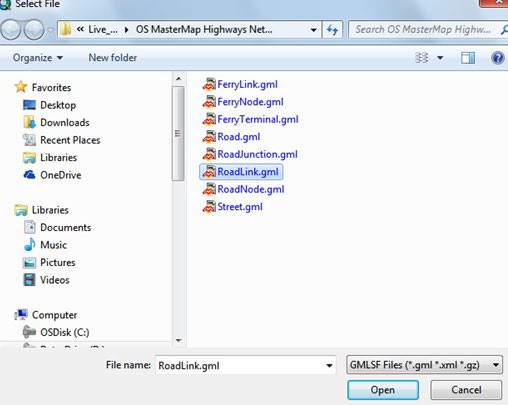
Task: Select the OneDrive label
Action: click(61, 175)
